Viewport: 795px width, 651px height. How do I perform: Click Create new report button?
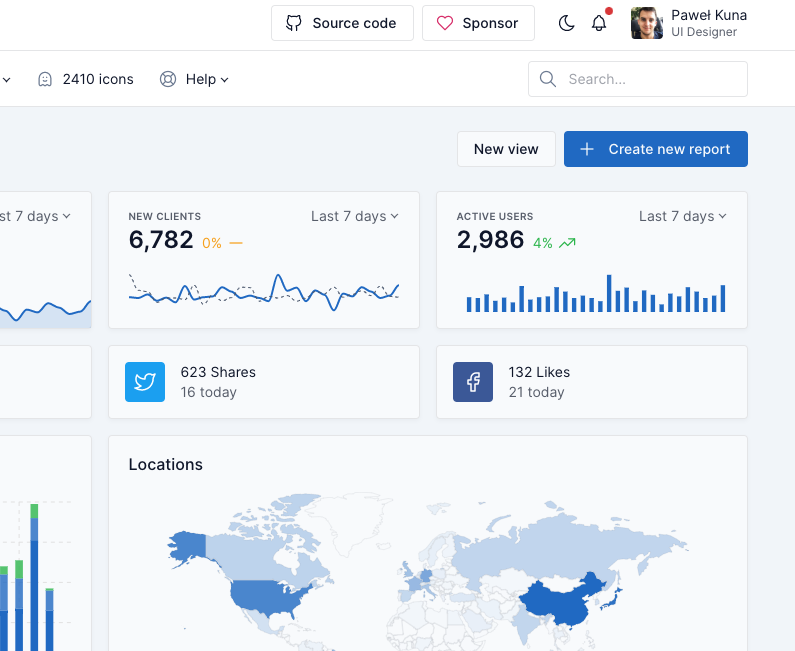(656, 149)
